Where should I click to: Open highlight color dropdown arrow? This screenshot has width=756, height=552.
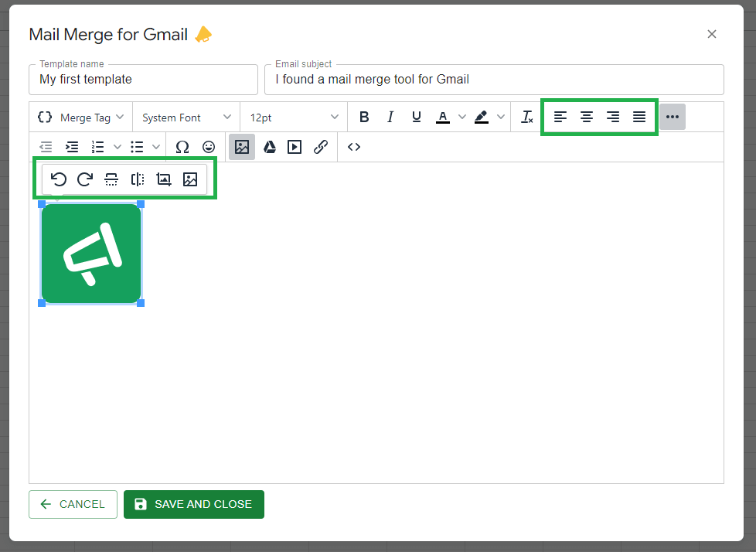[501, 117]
